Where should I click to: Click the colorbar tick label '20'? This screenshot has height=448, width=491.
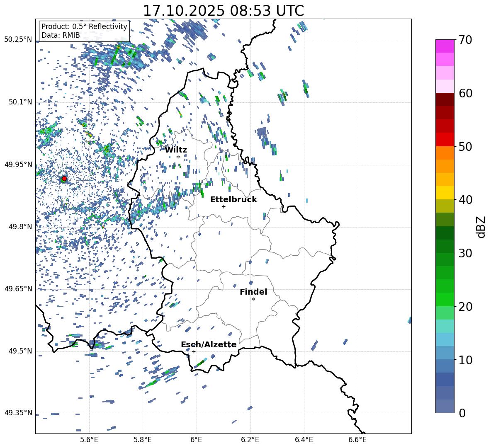[465, 307]
